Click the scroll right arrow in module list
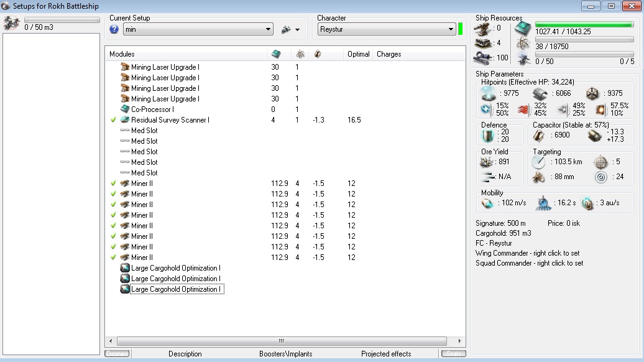This screenshot has height=362, width=644. click(459, 341)
